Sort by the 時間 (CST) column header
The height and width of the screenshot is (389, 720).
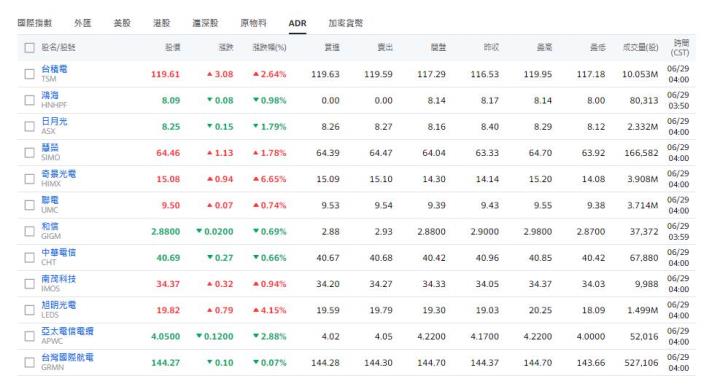680,47
